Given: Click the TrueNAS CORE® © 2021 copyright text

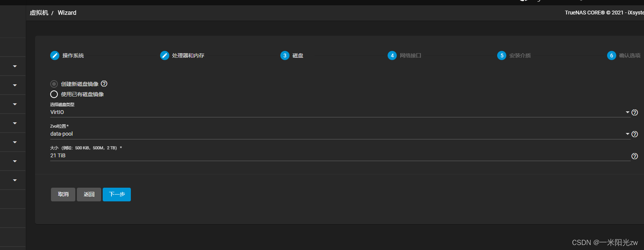Looking at the screenshot, I should click(604, 13).
